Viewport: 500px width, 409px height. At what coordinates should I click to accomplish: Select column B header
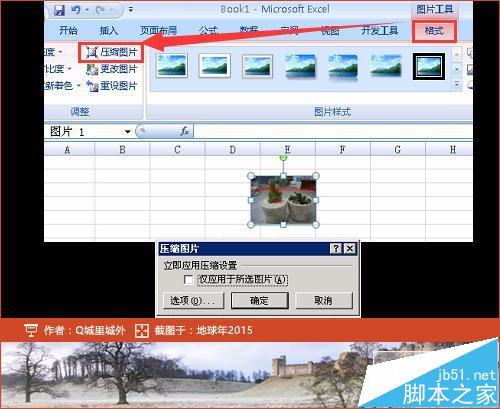pyautogui.click(x=122, y=150)
